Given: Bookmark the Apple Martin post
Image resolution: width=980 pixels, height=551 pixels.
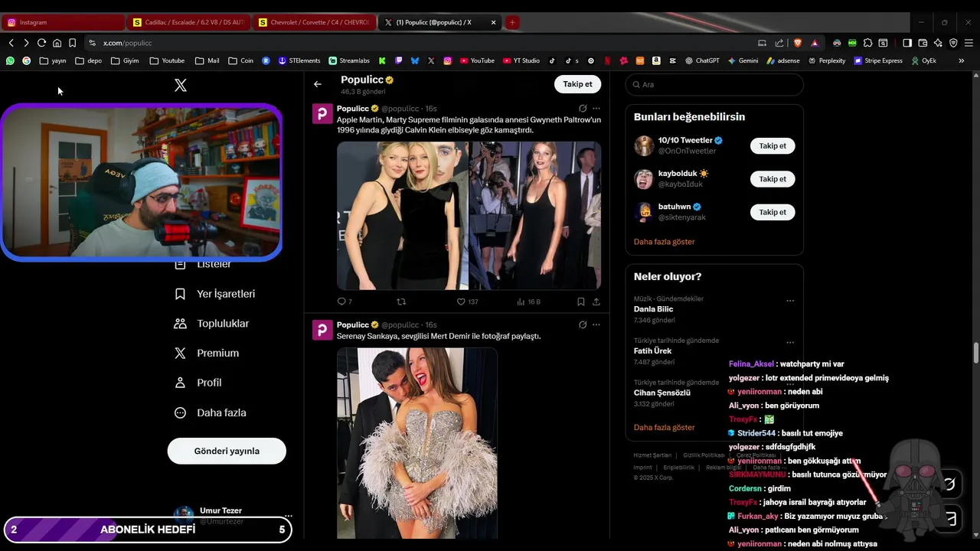Looking at the screenshot, I should click(x=581, y=302).
